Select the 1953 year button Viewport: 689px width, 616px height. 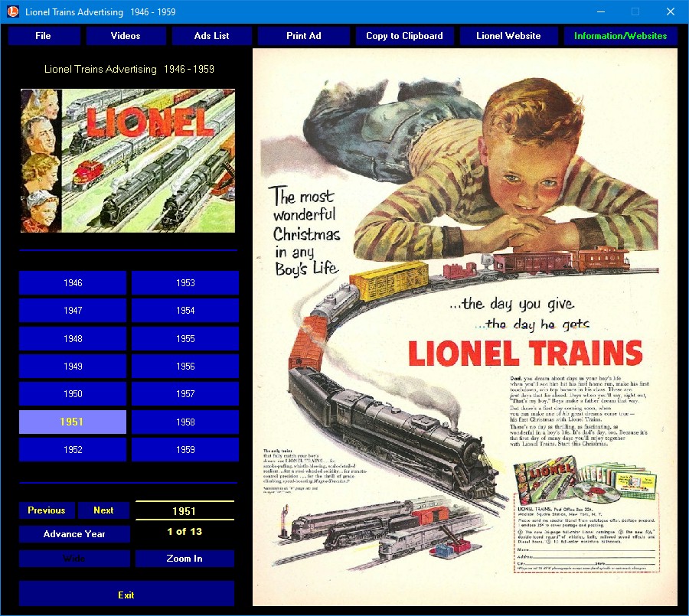[x=185, y=282]
